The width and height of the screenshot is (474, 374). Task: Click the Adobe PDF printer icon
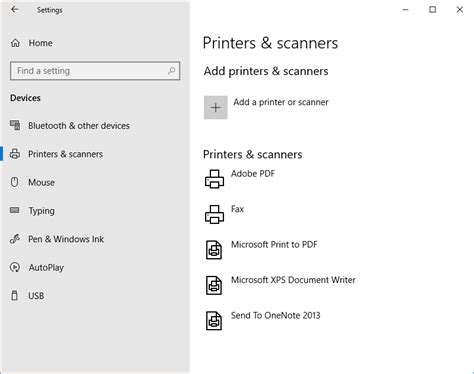click(214, 179)
